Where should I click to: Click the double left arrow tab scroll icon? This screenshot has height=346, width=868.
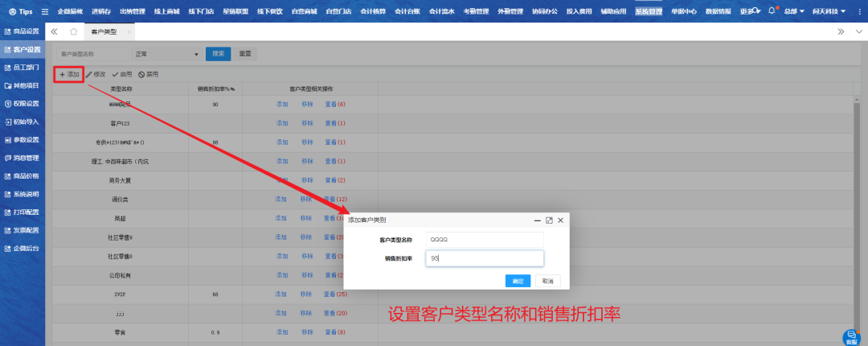[x=55, y=31]
